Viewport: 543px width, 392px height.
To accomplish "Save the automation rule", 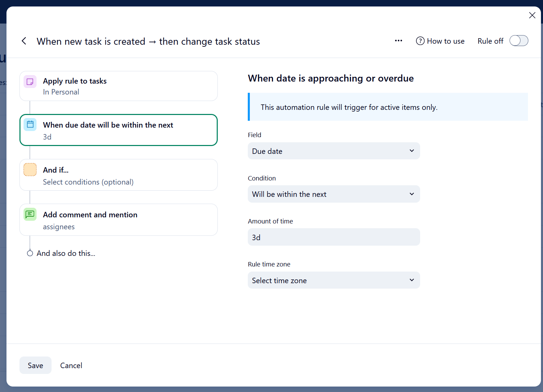I will coord(35,365).
